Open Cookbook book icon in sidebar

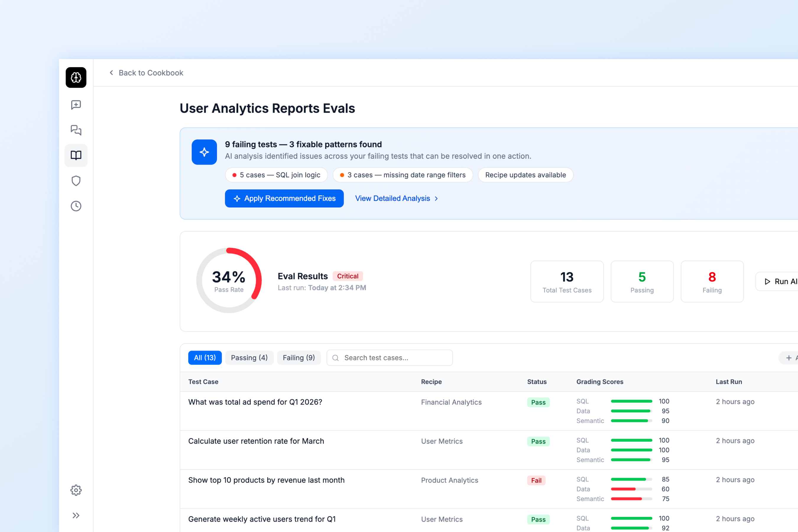point(76,155)
